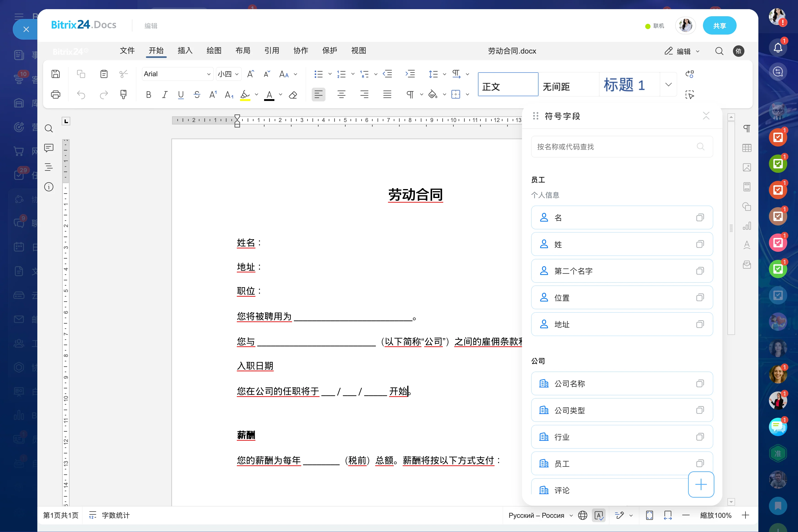This screenshot has height=532, width=798.
Task: Toggle bold formatting
Action: point(148,95)
